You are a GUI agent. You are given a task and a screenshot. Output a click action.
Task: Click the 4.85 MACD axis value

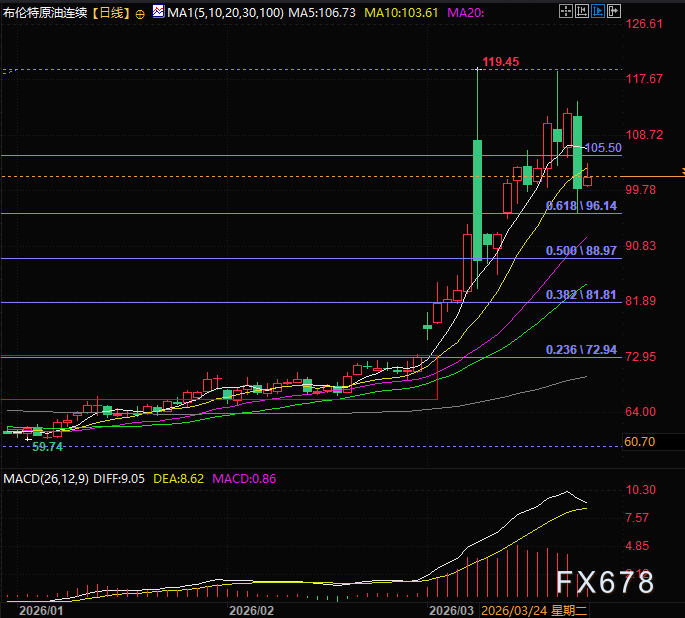637,545
